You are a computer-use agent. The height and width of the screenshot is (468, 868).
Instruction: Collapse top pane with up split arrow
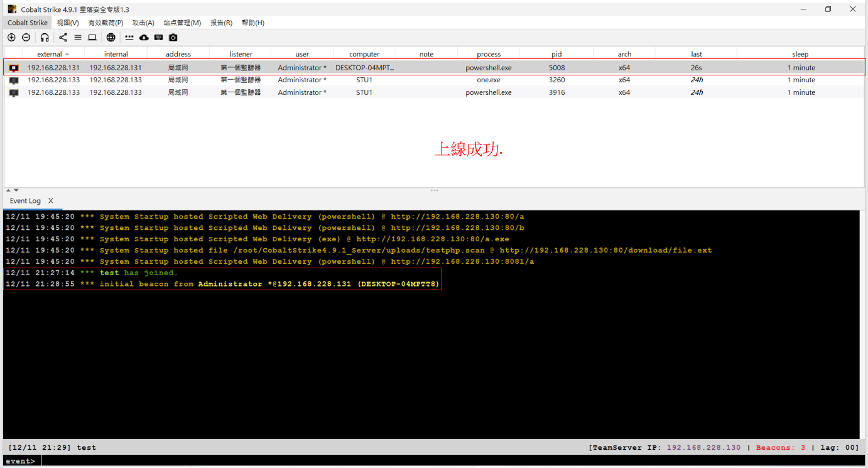[8, 190]
